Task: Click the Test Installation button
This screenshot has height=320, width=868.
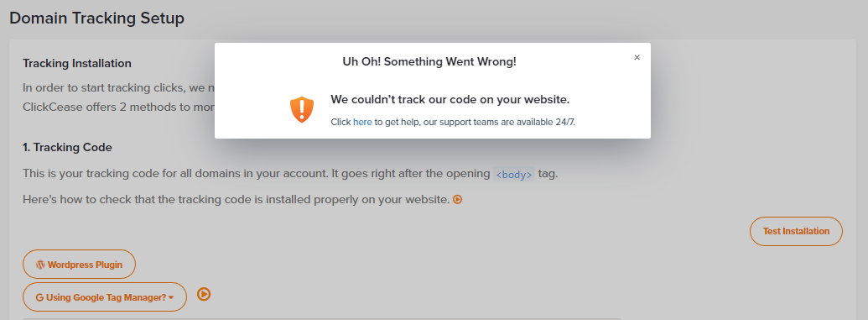Action: point(796,231)
